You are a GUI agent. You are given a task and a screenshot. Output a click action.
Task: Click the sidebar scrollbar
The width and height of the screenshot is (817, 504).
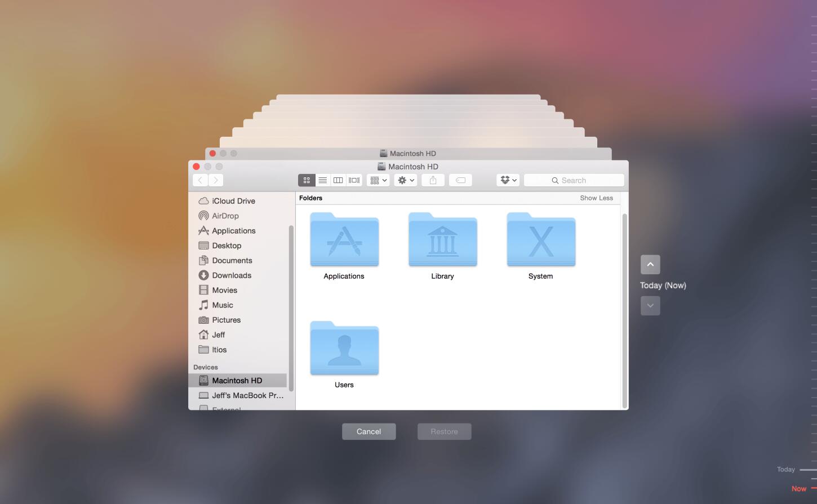(291, 309)
